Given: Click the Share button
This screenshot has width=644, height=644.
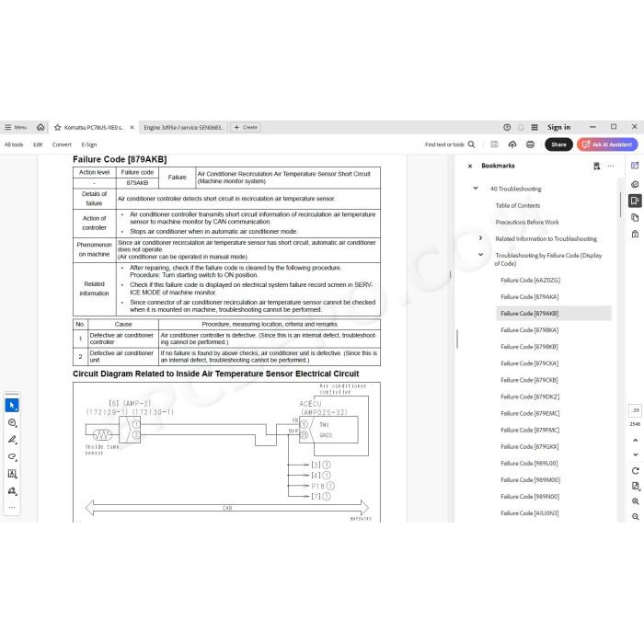Looking at the screenshot, I should (x=558, y=144).
